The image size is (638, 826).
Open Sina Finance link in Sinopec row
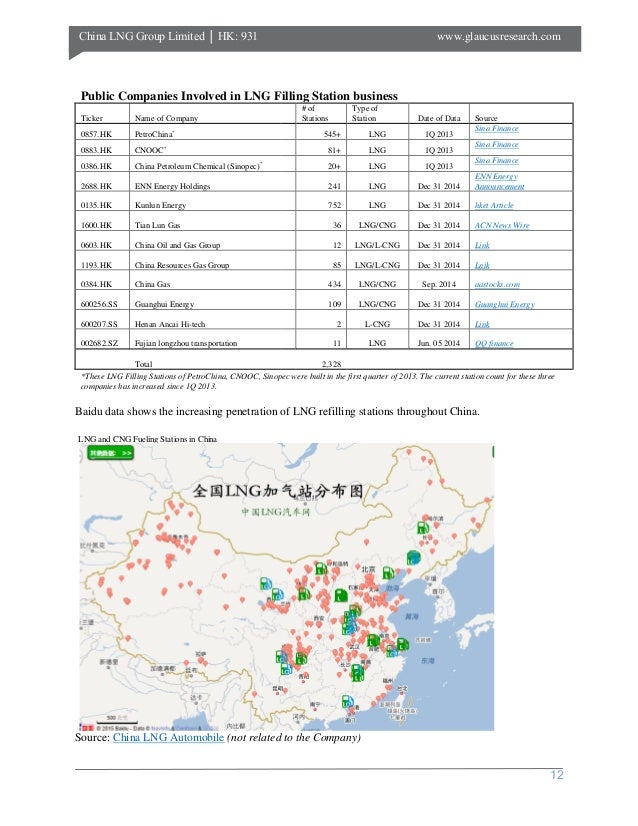click(496, 160)
